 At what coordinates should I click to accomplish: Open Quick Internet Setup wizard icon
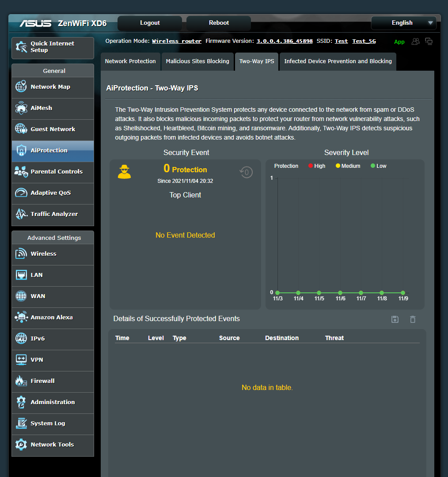(x=21, y=47)
